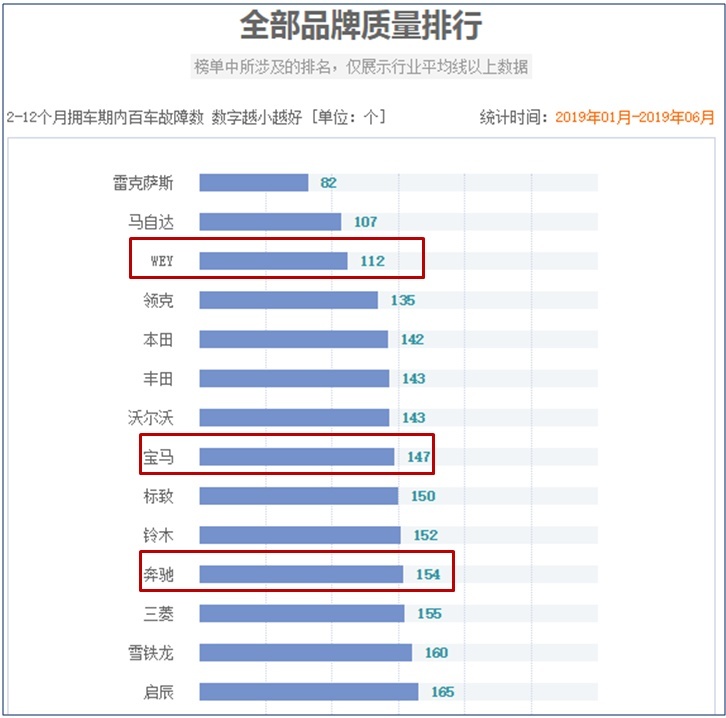
Task: Select the bar with value 82
Action: (254, 183)
